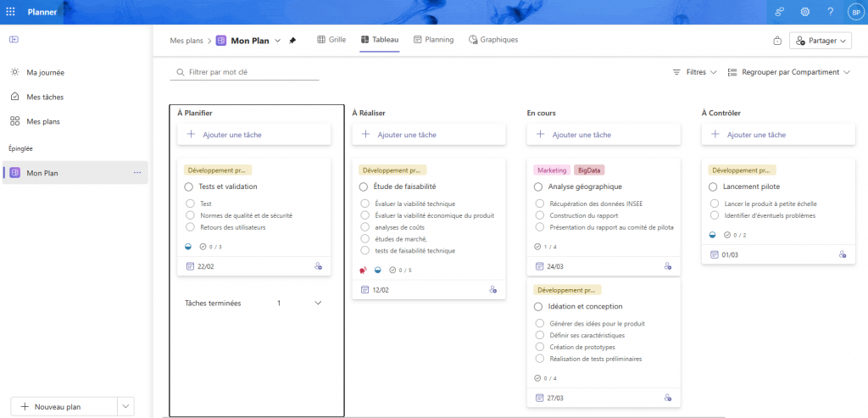Click the pink Marketing label tag
This screenshot has width=868, height=418.
(552, 170)
